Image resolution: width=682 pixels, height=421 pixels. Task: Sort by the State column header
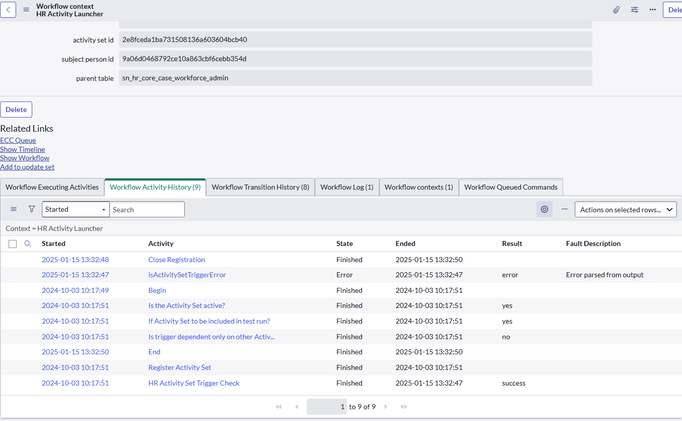pyautogui.click(x=344, y=244)
